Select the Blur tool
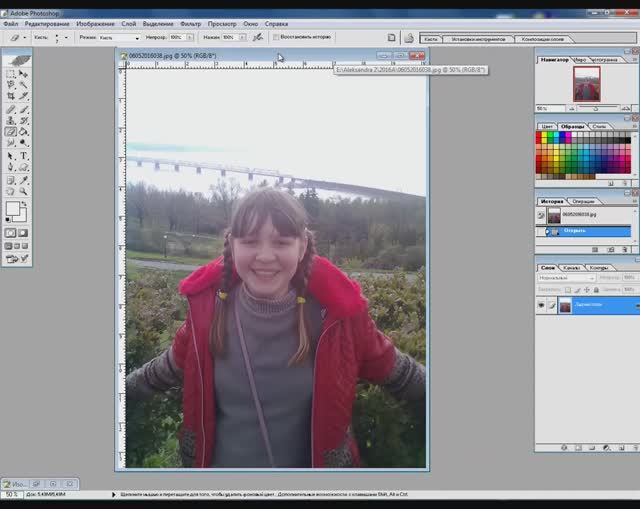This screenshot has width=640, height=509. click(x=10, y=142)
